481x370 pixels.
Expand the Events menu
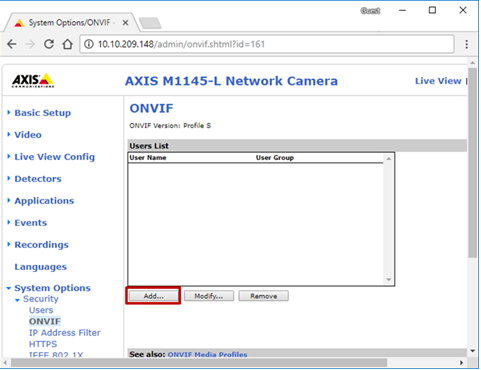[x=30, y=223]
